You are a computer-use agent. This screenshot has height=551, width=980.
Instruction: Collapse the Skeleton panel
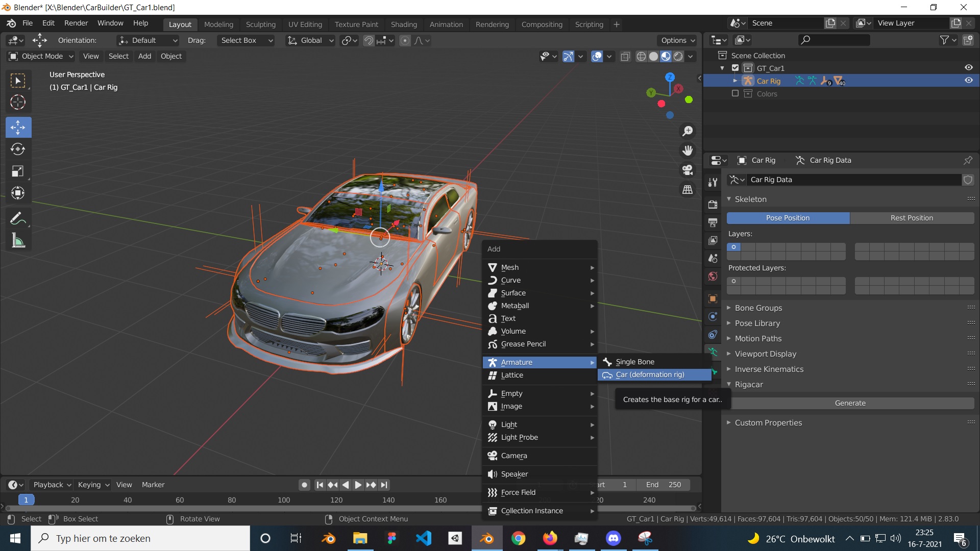(x=729, y=199)
